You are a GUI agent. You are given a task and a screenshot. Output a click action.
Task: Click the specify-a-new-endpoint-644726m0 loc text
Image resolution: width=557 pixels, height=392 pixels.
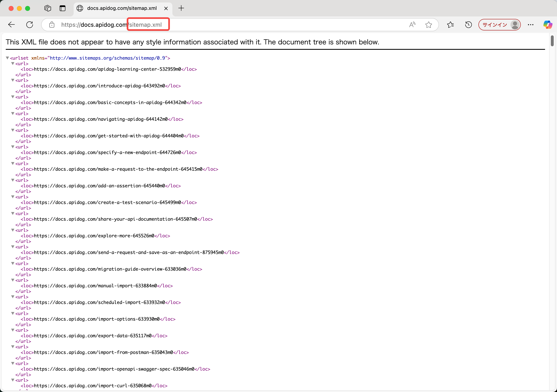pos(107,152)
